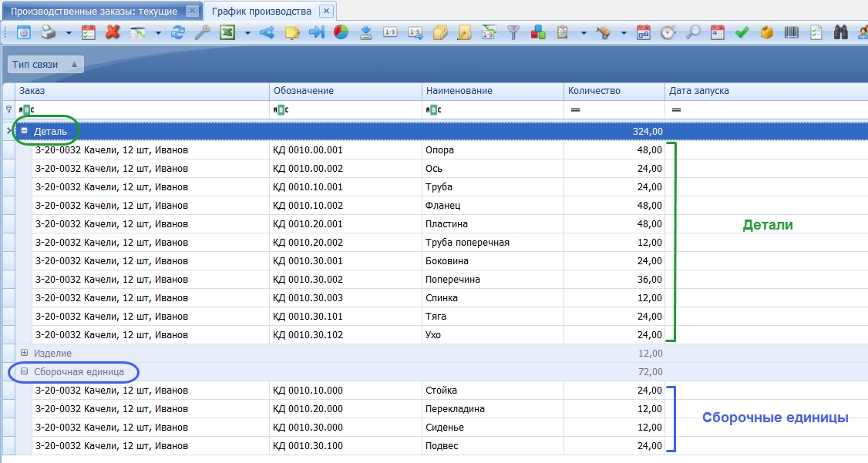
Task: Click the clipboard checklist icon
Action: [563, 32]
